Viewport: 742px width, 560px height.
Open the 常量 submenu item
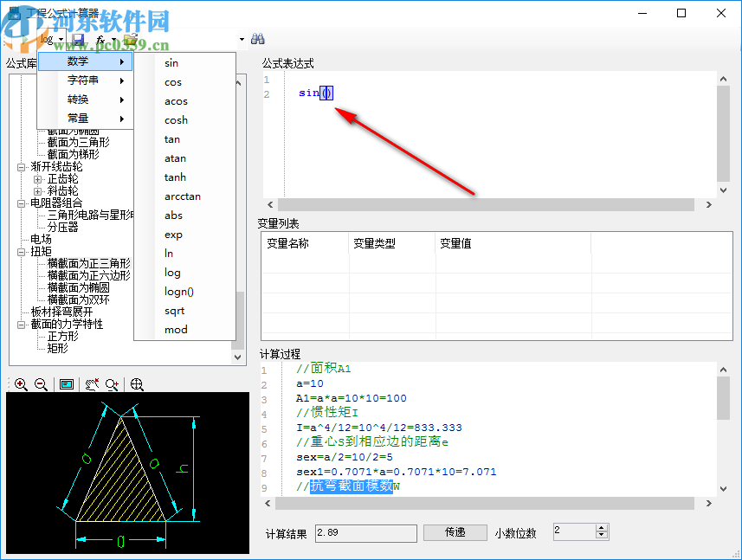pos(85,119)
